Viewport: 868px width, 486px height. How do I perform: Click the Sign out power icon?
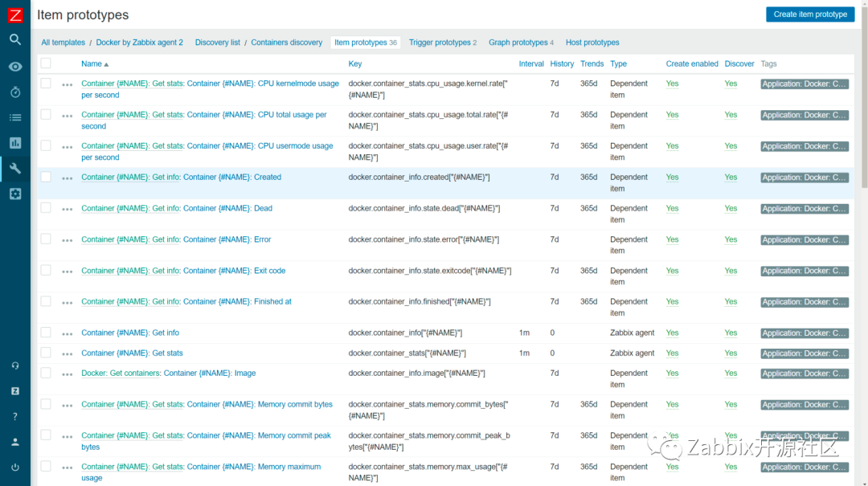tap(15, 468)
